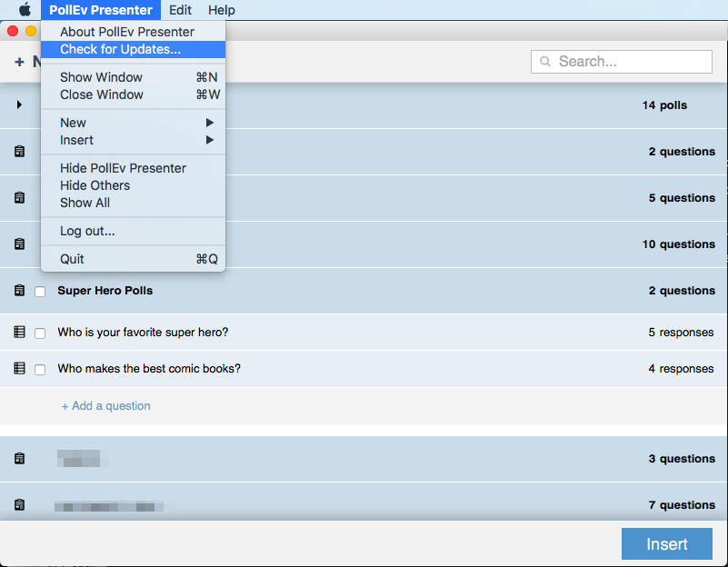Choose Hide PollEv Presenter
Image resolution: width=728 pixels, height=567 pixels.
(x=134, y=168)
